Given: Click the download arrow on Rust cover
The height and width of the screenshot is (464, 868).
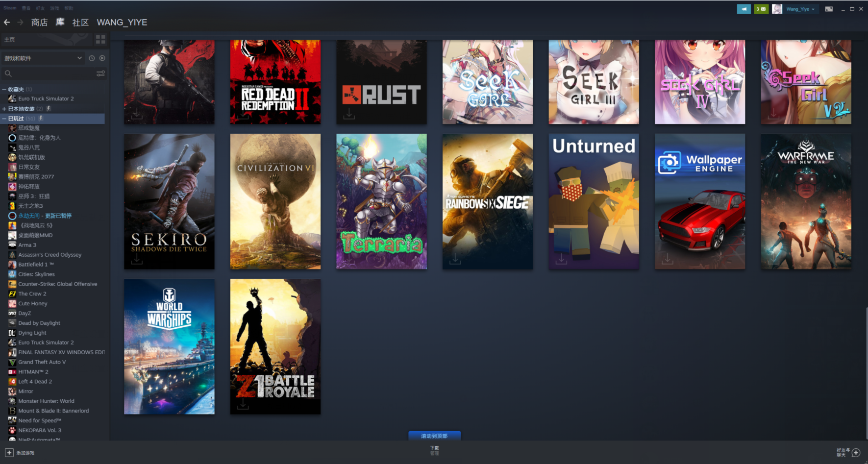Looking at the screenshot, I should 349,114.
